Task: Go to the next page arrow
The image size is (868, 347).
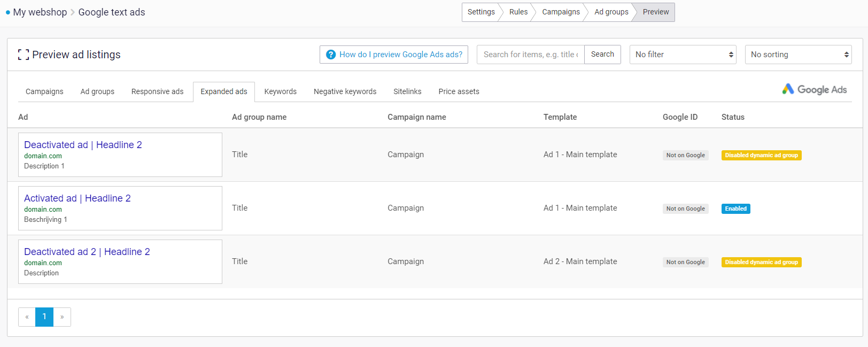Action: (62, 317)
